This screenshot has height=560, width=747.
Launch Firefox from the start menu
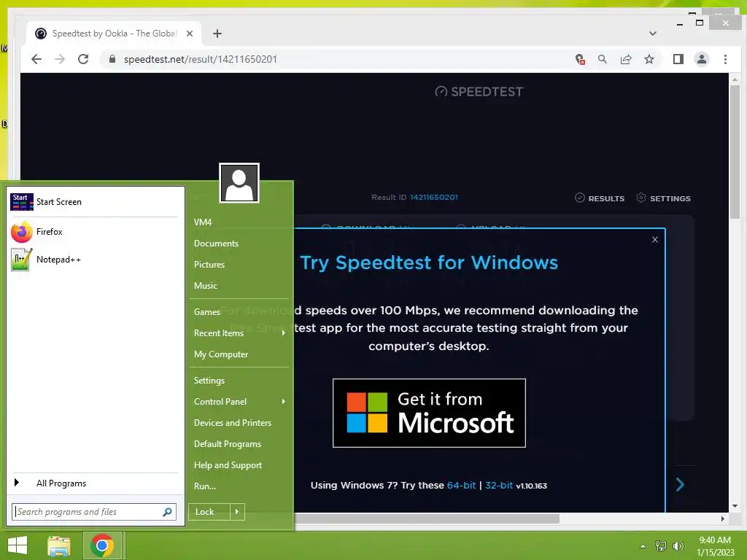click(x=96, y=232)
